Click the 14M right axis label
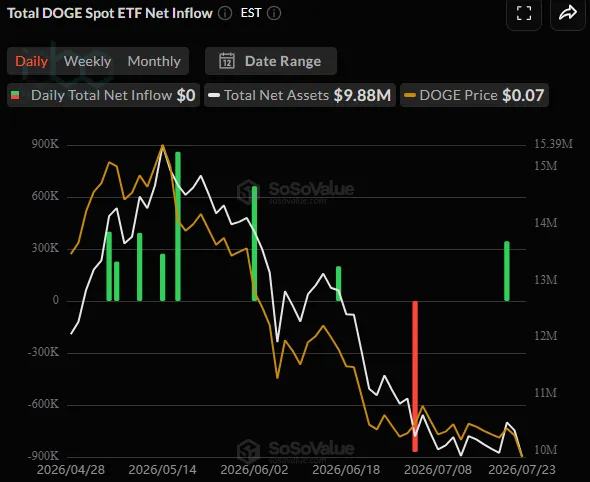The image size is (590, 482). (546, 223)
